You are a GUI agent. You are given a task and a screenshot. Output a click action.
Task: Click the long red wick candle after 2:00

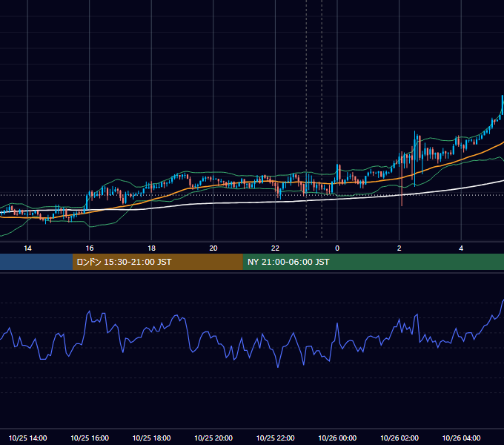point(402,179)
